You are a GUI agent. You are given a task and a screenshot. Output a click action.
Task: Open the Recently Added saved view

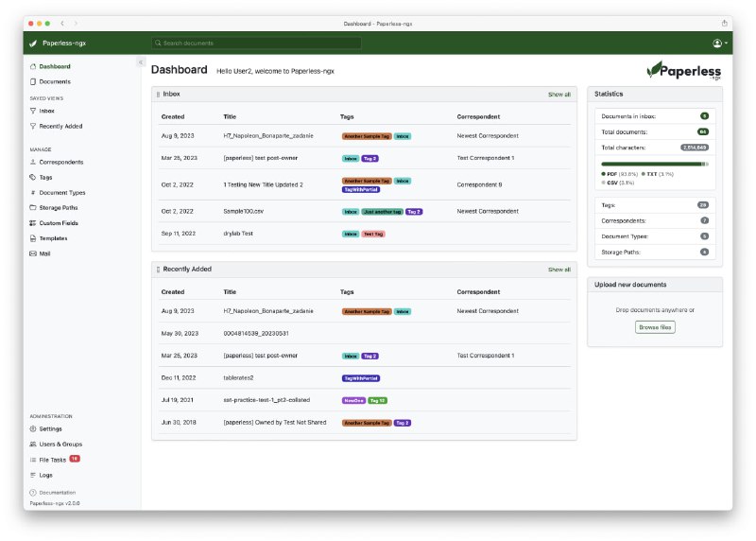coord(60,126)
